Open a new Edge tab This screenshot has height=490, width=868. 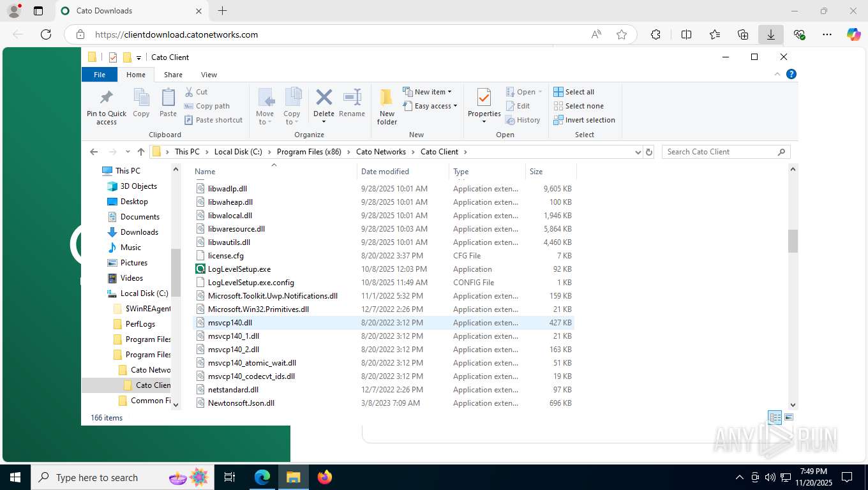(222, 11)
